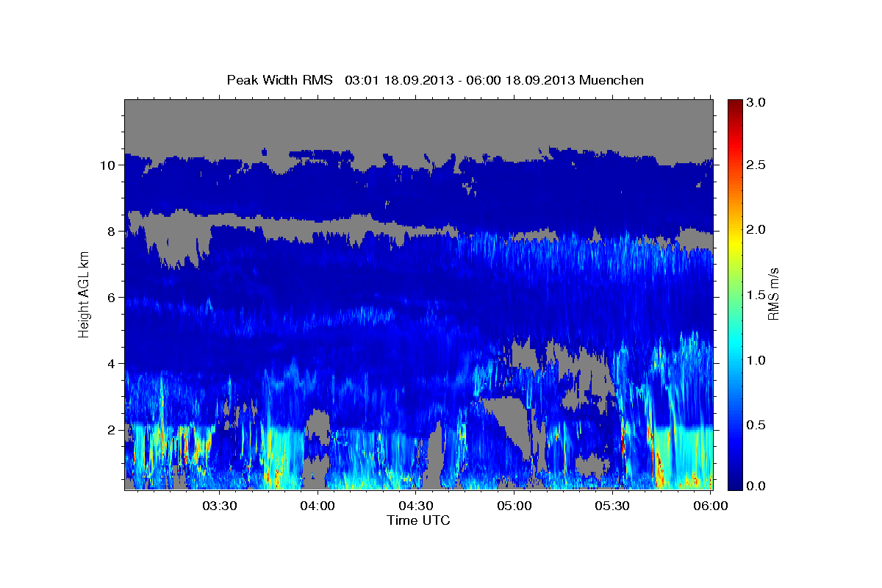The image size is (882, 588).
Task: Click the 'Muenchen' station name in title
Action: pyautogui.click(x=612, y=80)
